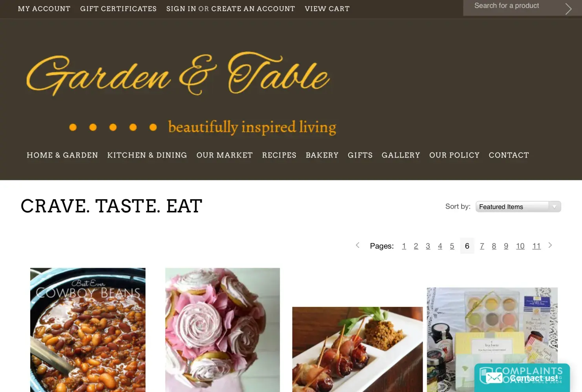Click the View Cart link
The image size is (582, 392).
(x=327, y=9)
